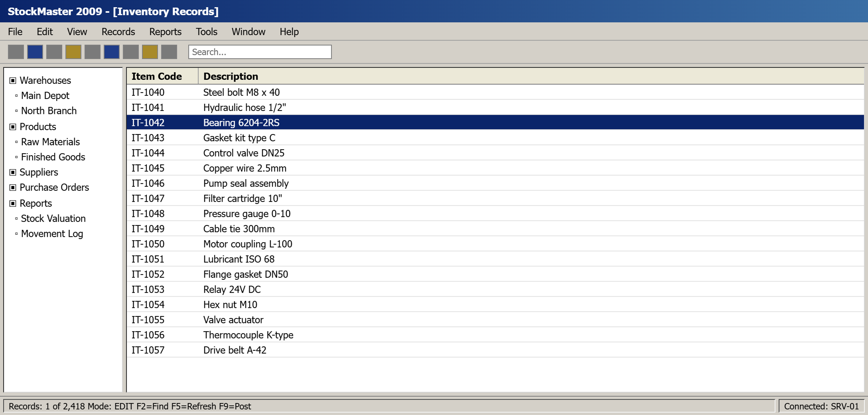Click the second blue toolbar button
Screen dimensions: 868x415
coord(112,52)
